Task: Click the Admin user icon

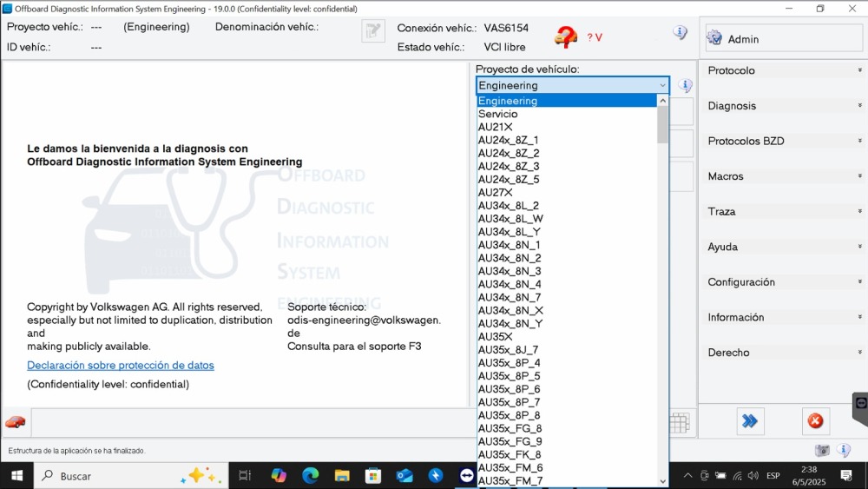Action: [x=714, y=37]
